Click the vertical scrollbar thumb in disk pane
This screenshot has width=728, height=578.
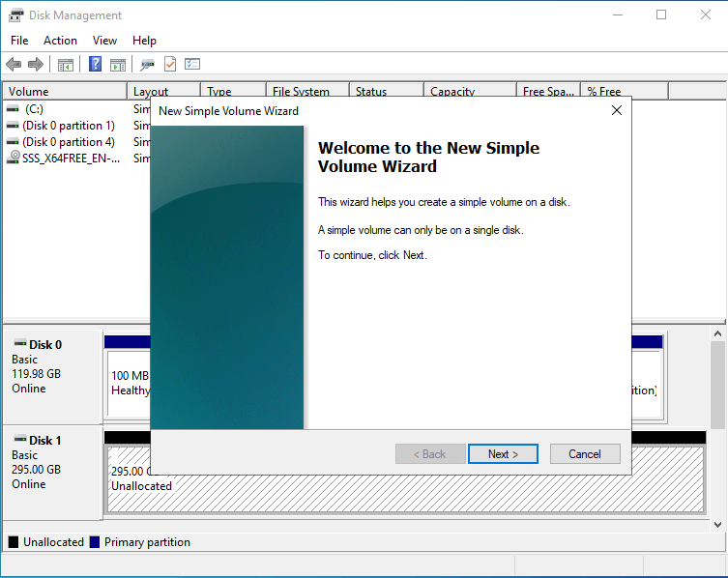point(717,386)
